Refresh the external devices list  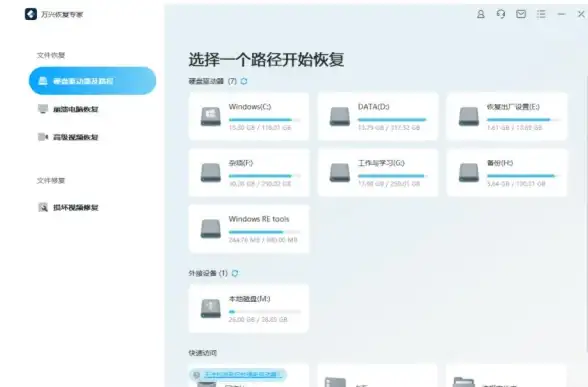click(x=235, y=273)
